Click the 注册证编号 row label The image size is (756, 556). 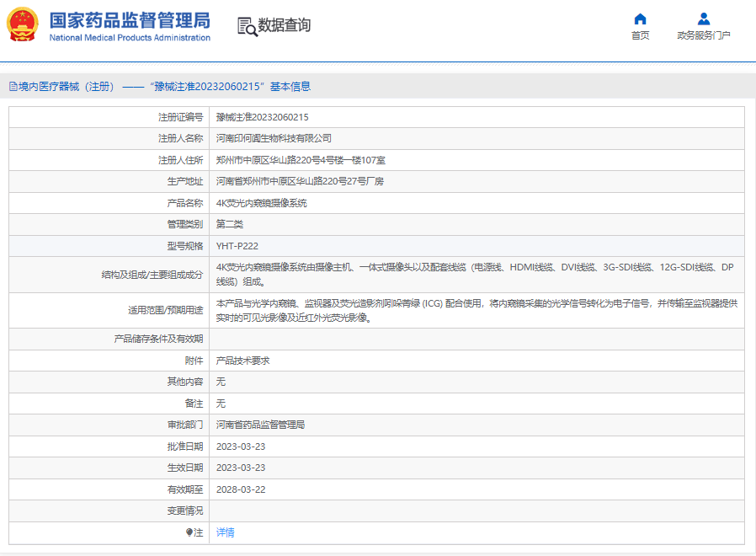coord(181,117)
